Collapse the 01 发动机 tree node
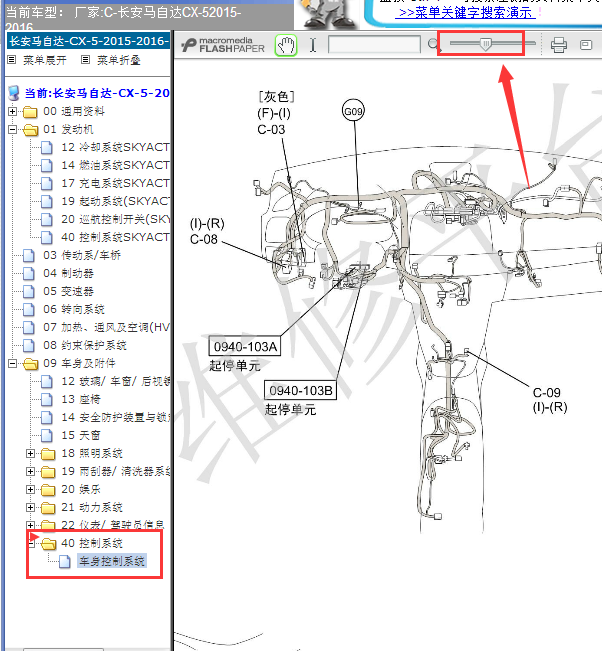 [x=13, y=129]
